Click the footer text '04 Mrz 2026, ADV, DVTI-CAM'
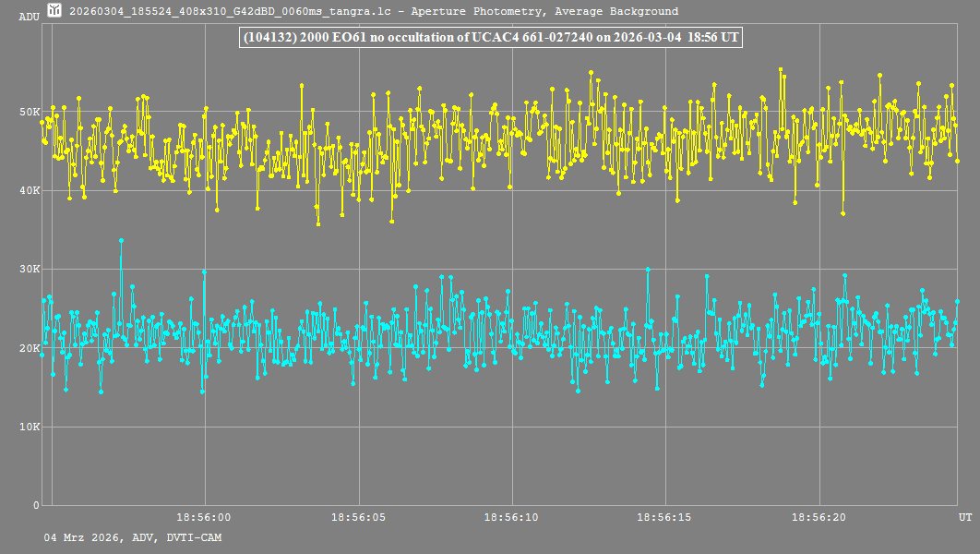This screenshot has height=554, width=980. point(132,537)
